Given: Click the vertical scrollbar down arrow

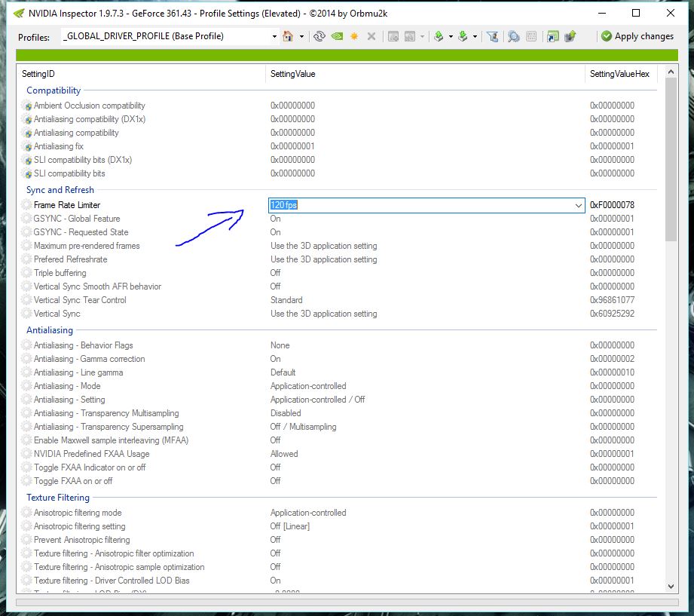Looking at the screenshot, I should (671, 587).
